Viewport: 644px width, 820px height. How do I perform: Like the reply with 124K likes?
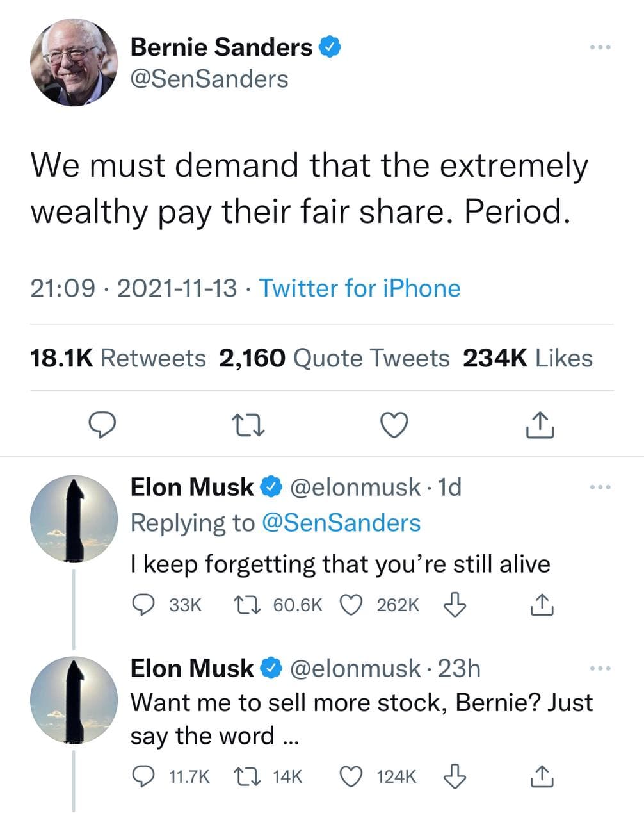[x=351, y=776]
